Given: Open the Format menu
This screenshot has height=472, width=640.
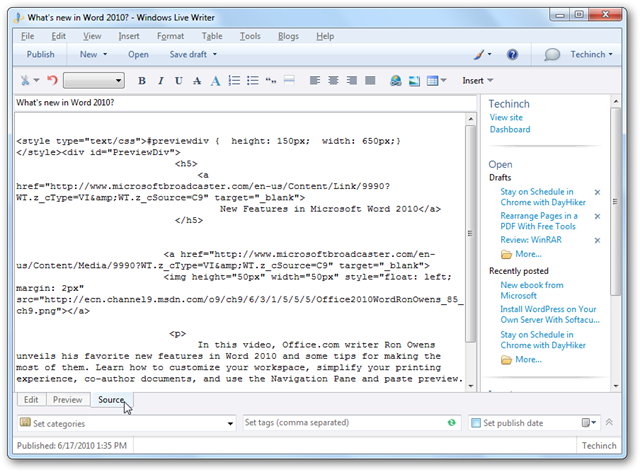Looking at the screenshot, I should tap(170, 36).
